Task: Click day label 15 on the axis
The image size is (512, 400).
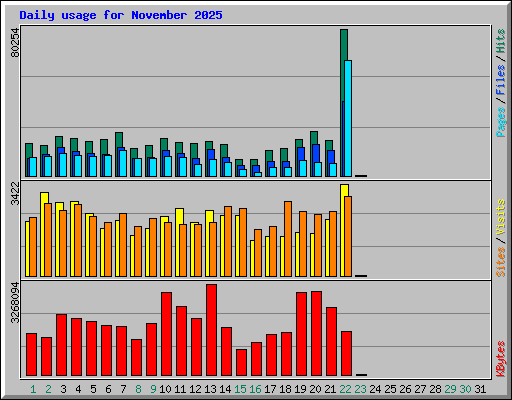Action: click(240, 389)
